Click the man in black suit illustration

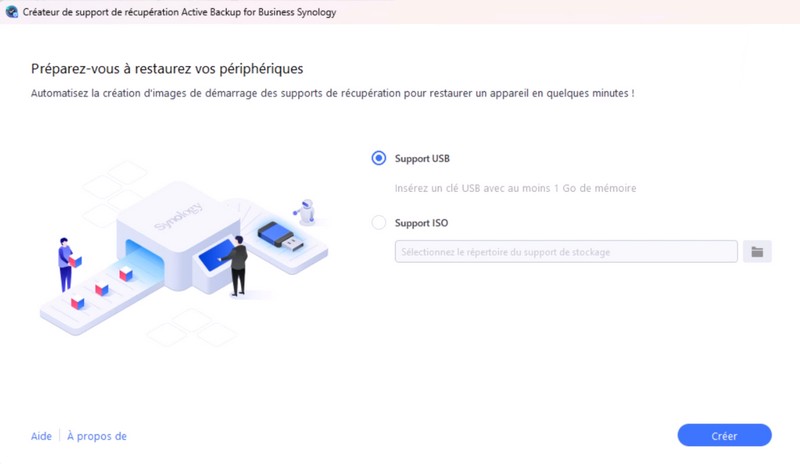coord(237,265)
